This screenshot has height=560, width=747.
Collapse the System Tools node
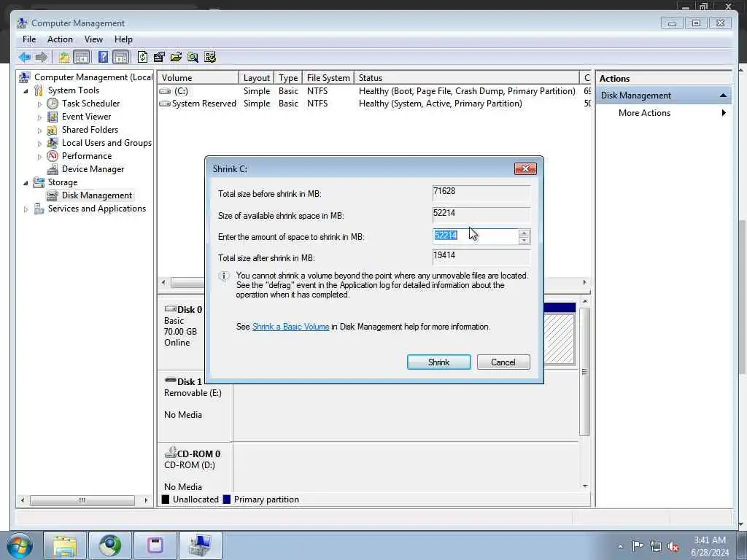[x=26, y=91]
